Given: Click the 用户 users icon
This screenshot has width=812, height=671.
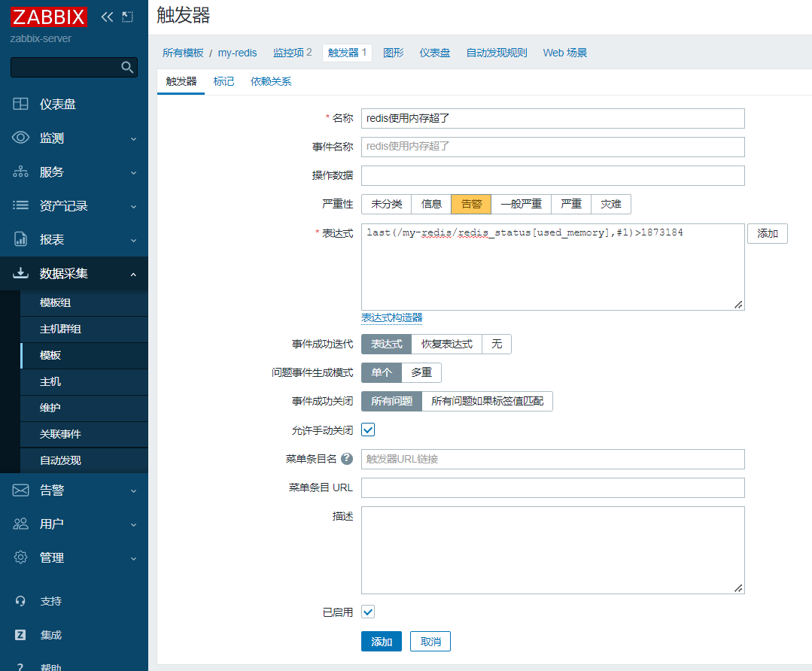Looking at the screenshot, I should (21, 524).
